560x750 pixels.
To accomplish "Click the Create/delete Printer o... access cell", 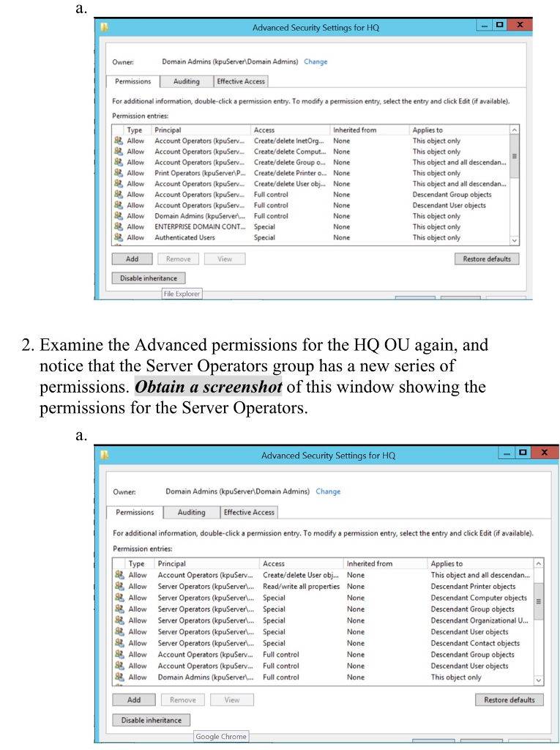I will point(291,173).
